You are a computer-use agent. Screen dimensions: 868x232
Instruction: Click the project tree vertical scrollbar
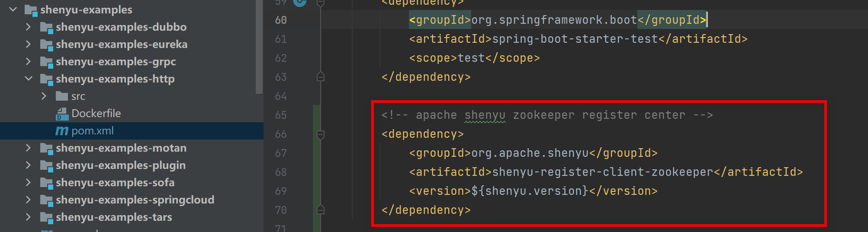point(259,48)
